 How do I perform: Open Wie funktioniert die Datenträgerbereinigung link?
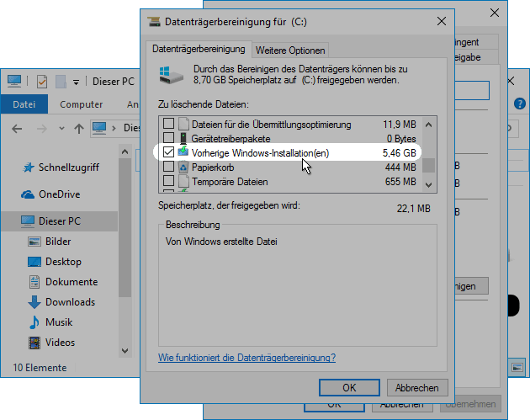click(x=246, y=358)
